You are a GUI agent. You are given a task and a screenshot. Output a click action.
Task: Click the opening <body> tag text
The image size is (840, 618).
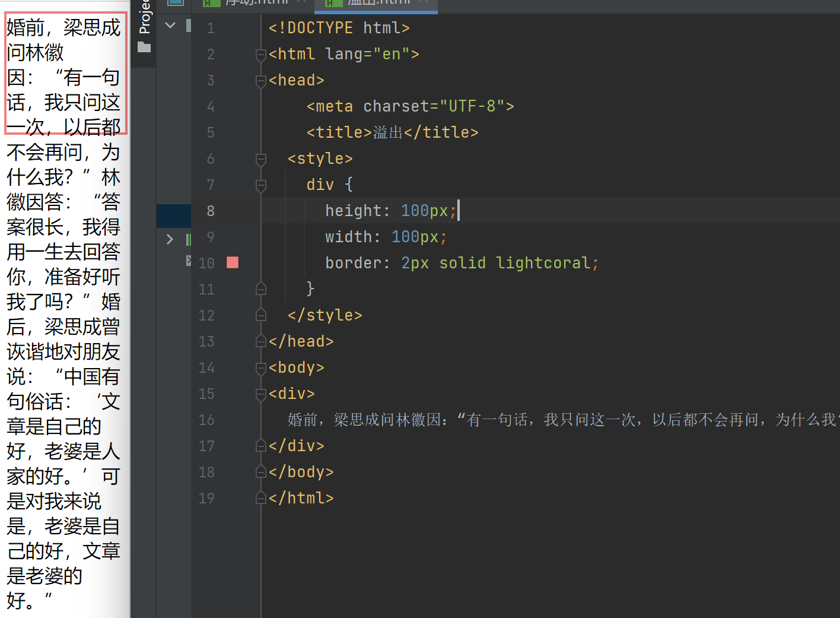pos(296,367)
